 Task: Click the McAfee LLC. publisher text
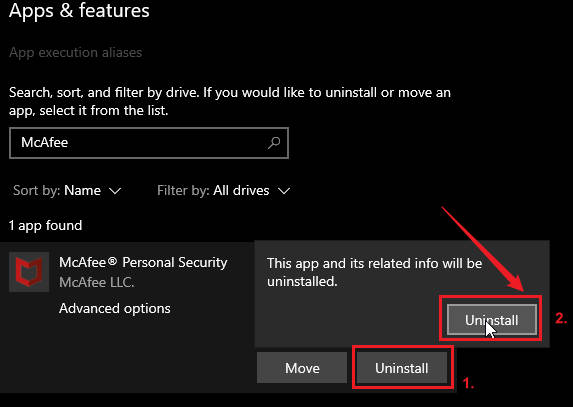tap(96, 282)
